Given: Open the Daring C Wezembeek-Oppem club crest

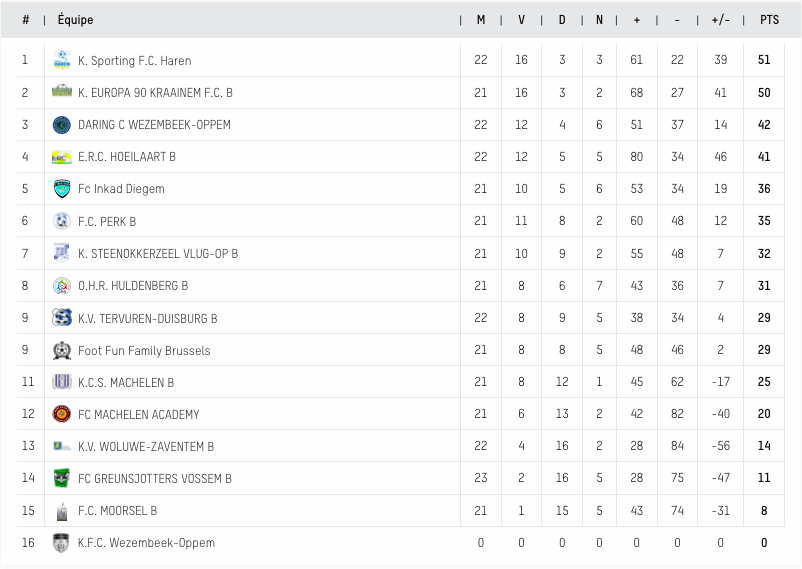Looking at the screenshot, I should click(62, 125).
